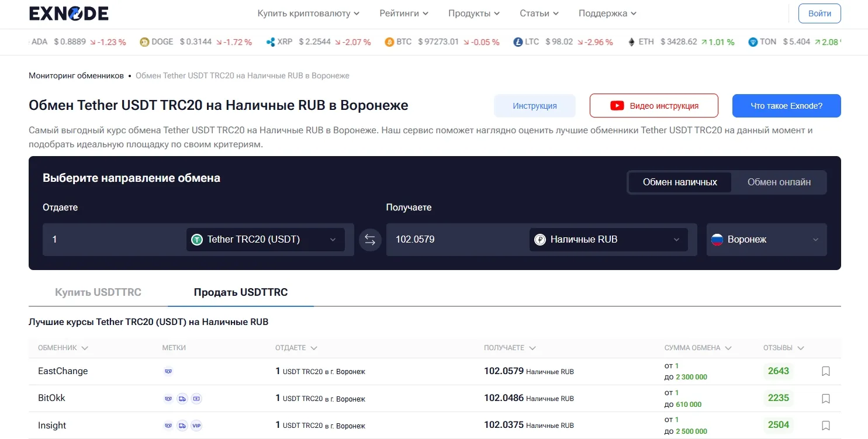Open the Мониторинг обменников breadcrumb link
This screenshot has height=439, width=868.
coord(76,75)
